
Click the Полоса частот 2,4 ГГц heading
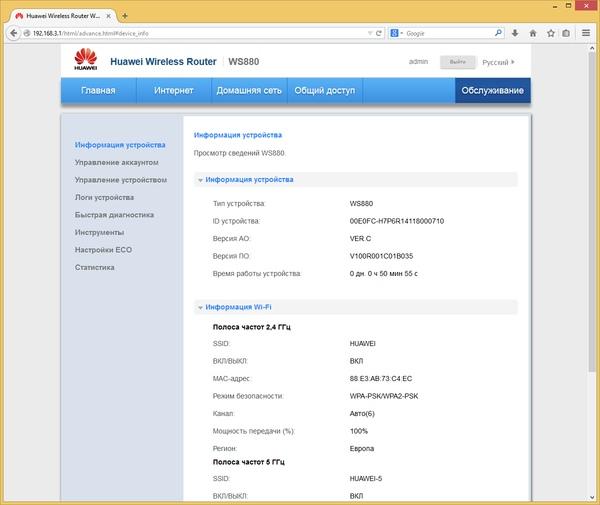point(252,327)
